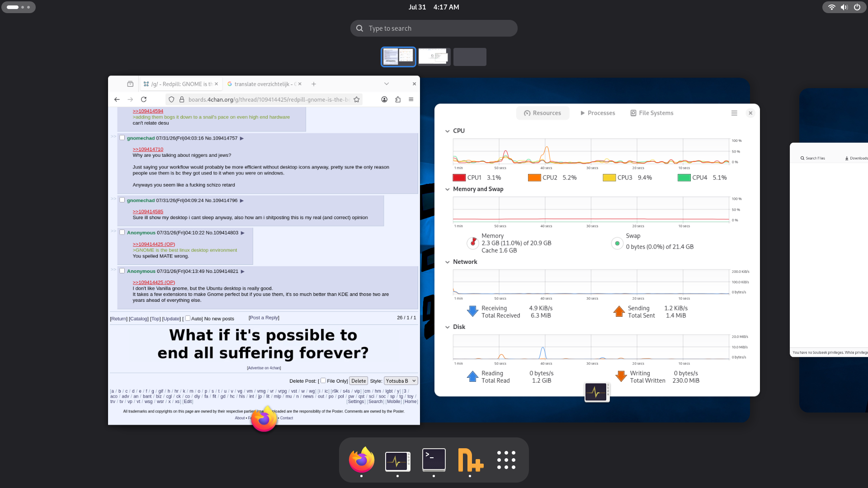
Task: Open a new Firefox tab
Action: pyautogui.click(x=314, y=84)
